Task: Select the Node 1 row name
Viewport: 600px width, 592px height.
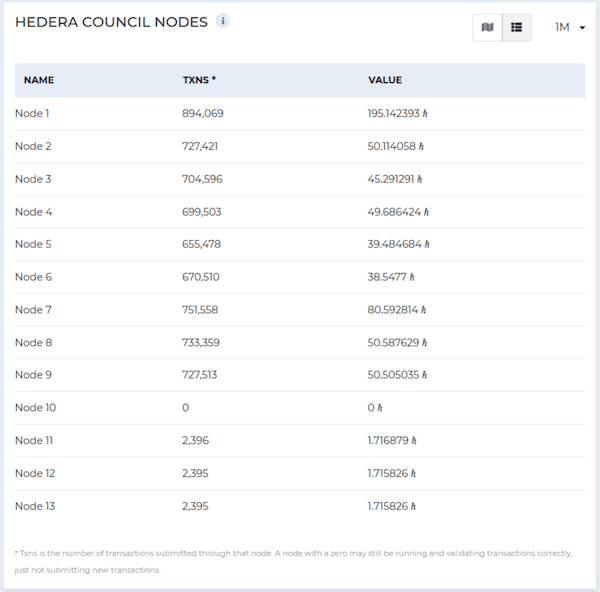Action: click(32, 113)
